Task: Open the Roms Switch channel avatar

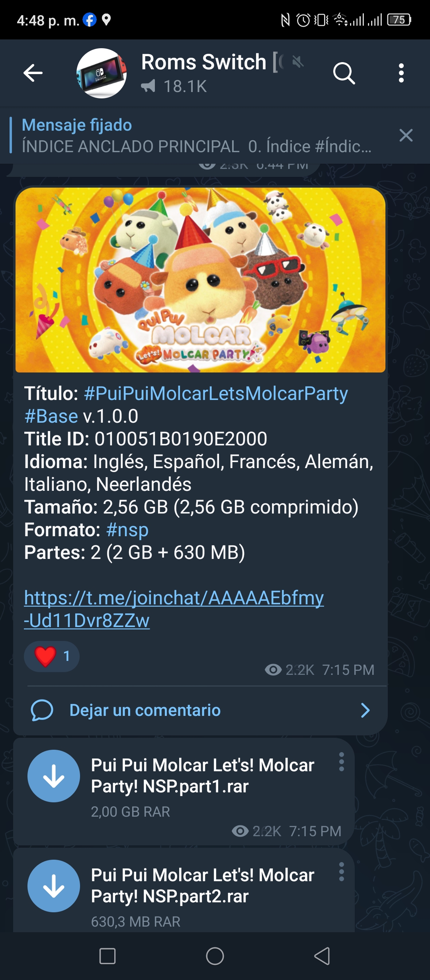Action: pos(102,73)
